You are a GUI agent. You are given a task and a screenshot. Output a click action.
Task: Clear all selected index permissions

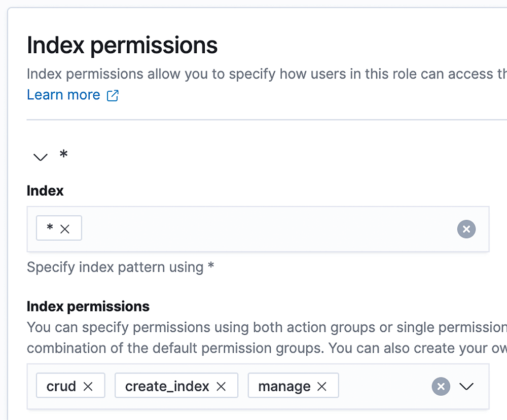pyautogui.click(x=441, y=387)
